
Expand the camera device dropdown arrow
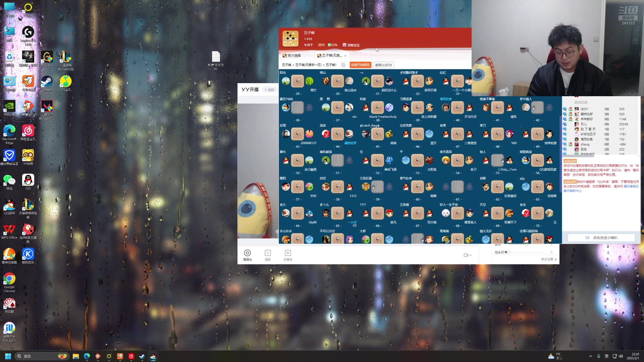pyautogui.click(x=471, y=255)
